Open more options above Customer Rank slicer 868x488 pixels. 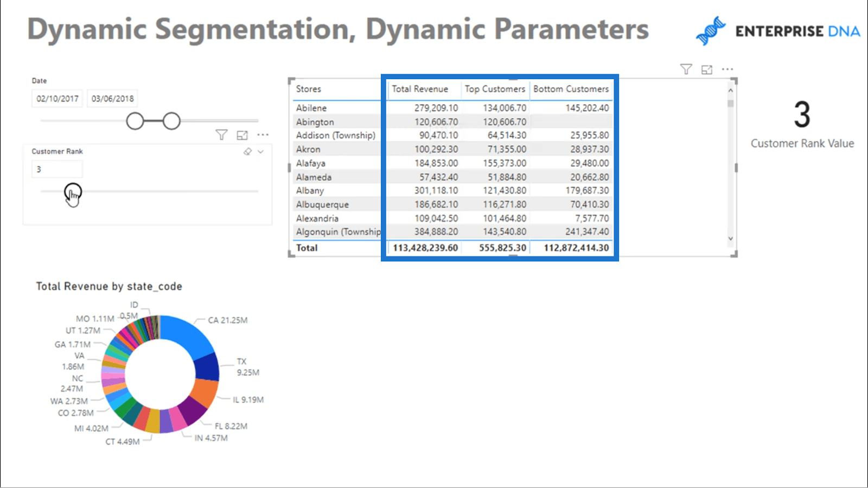(x=263, y=135)
